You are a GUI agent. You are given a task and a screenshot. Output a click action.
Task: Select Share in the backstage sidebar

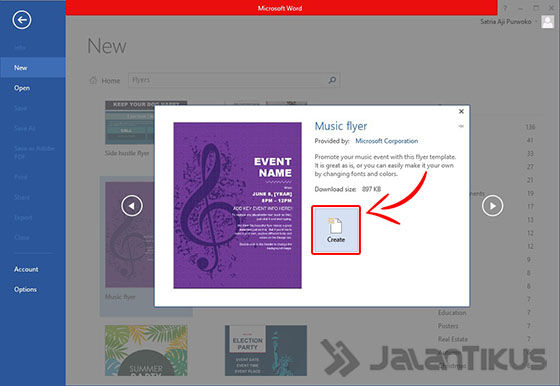[x=33, y=197]
